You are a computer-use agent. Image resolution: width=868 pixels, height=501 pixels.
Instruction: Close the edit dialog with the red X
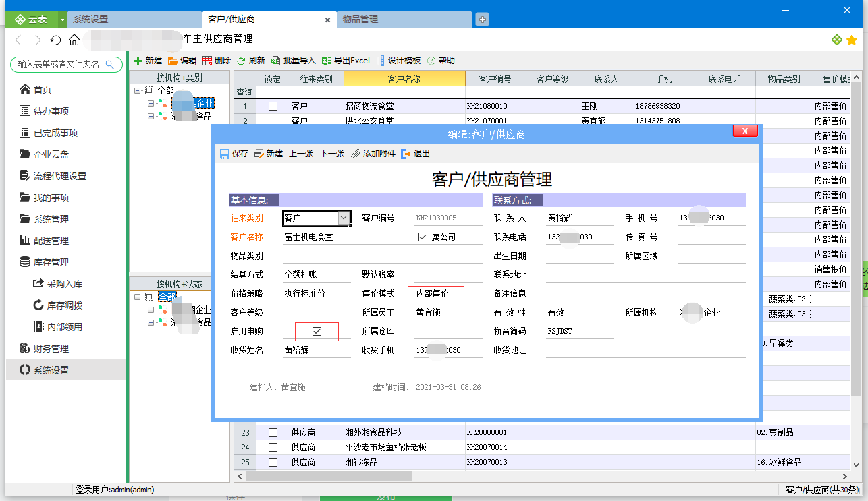[744, 131]
